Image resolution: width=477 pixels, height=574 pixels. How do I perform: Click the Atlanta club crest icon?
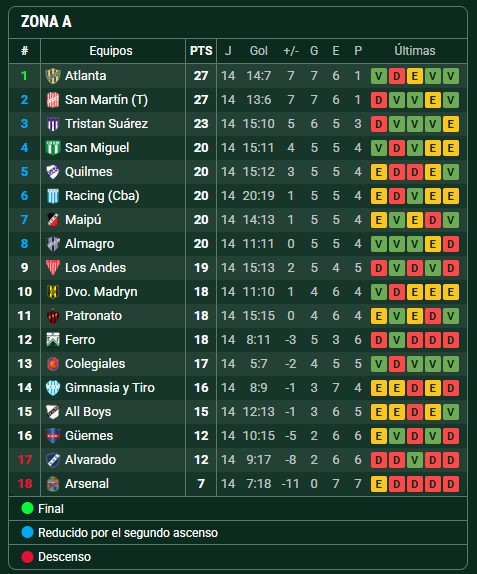click(53, 76)
